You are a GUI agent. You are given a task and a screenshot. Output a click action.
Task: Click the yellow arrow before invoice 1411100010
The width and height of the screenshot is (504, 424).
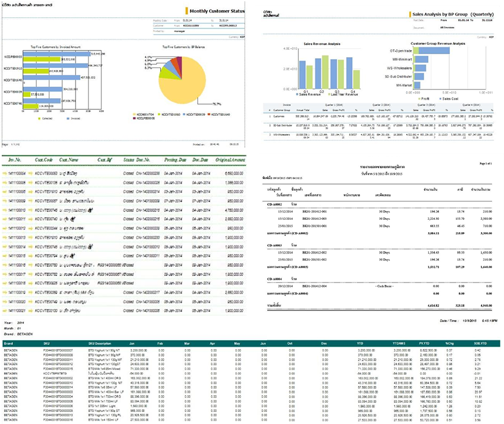4,210
